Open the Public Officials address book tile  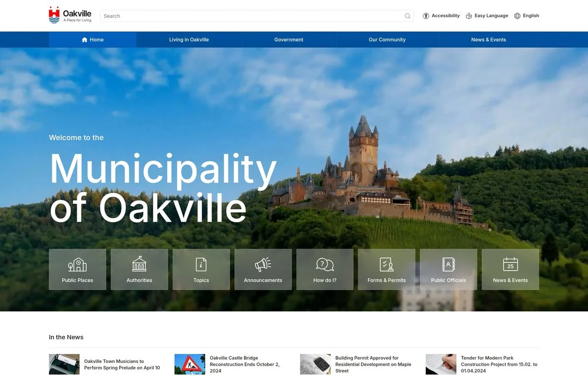click(x=448, y=269)
